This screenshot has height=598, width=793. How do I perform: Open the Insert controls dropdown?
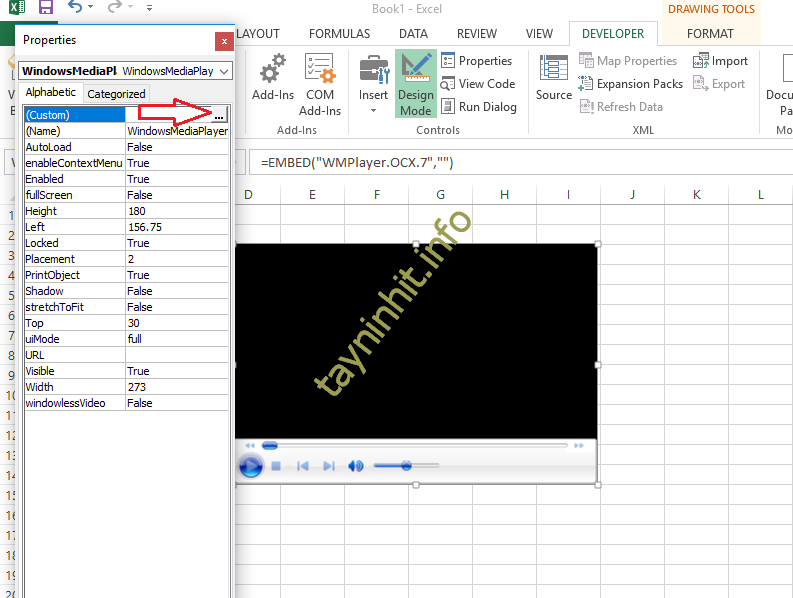click(373, 84)
